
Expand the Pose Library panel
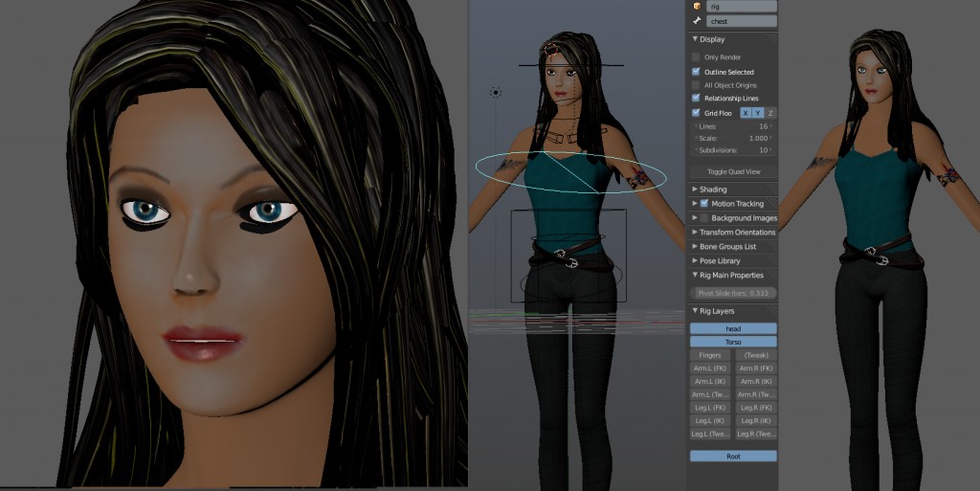click(x=695, y=261)
